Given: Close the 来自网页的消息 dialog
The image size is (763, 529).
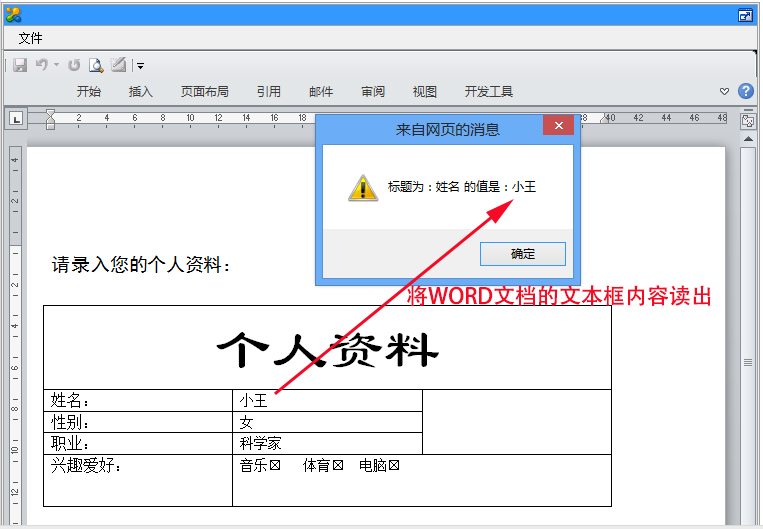Looking at the screenshot, I should coord(558,126).
